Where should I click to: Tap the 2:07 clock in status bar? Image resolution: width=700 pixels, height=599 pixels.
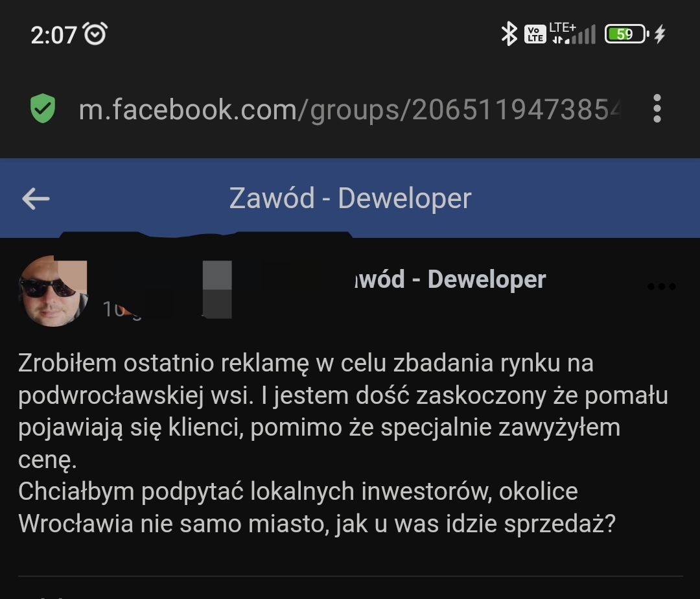54,34
